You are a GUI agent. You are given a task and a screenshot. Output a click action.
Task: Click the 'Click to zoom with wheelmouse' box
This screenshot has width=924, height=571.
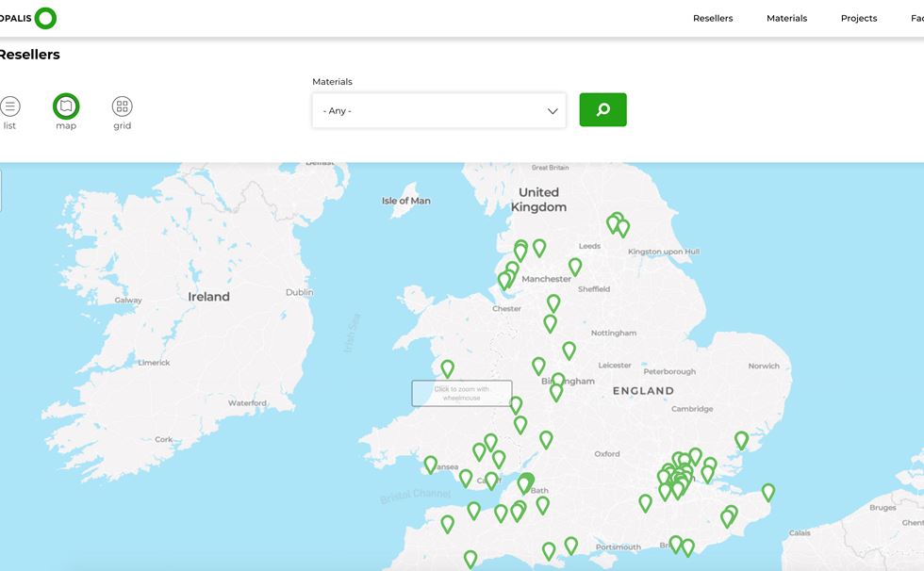point(461,393)
